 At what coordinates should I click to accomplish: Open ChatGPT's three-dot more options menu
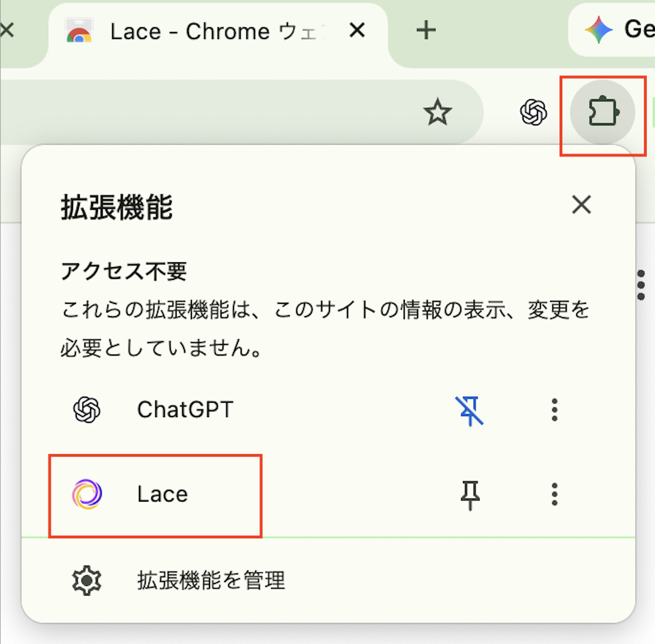click(554, 410)
